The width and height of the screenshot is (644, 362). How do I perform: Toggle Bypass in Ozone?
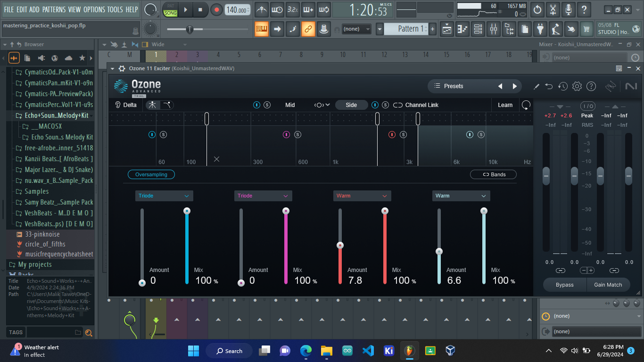[565, 285]
